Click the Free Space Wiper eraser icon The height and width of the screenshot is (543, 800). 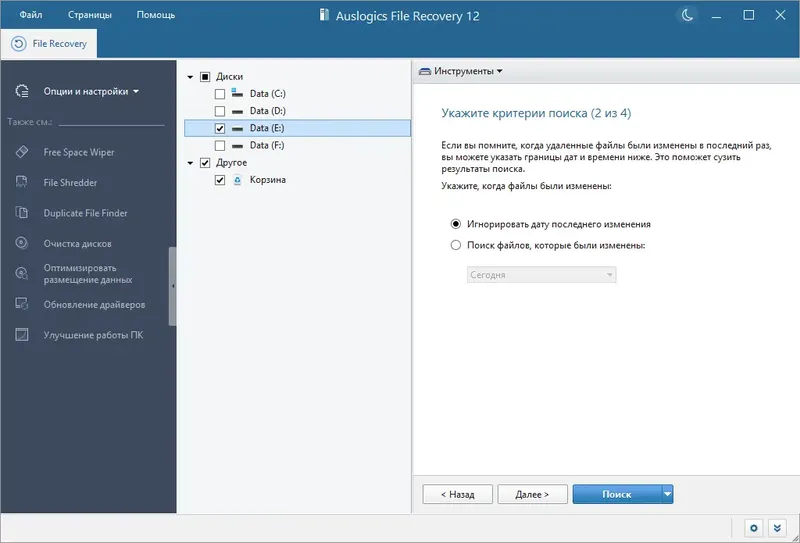coord(22,152)
